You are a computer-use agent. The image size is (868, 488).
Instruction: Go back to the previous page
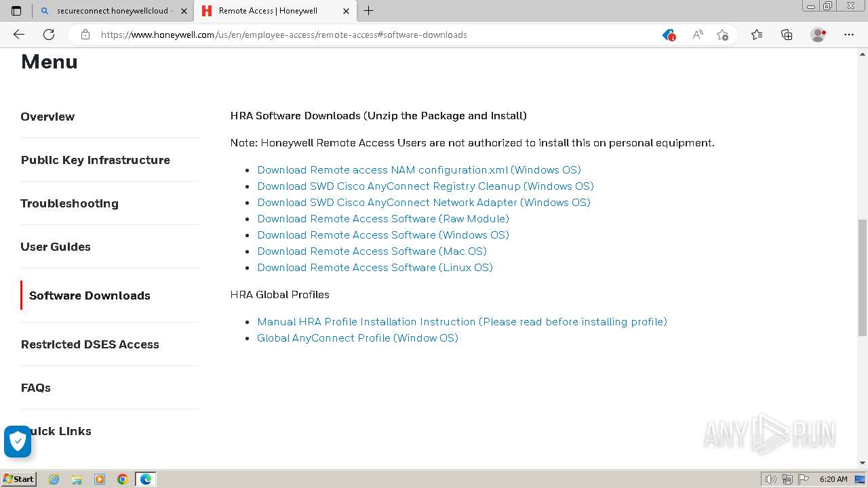[19, 35]
